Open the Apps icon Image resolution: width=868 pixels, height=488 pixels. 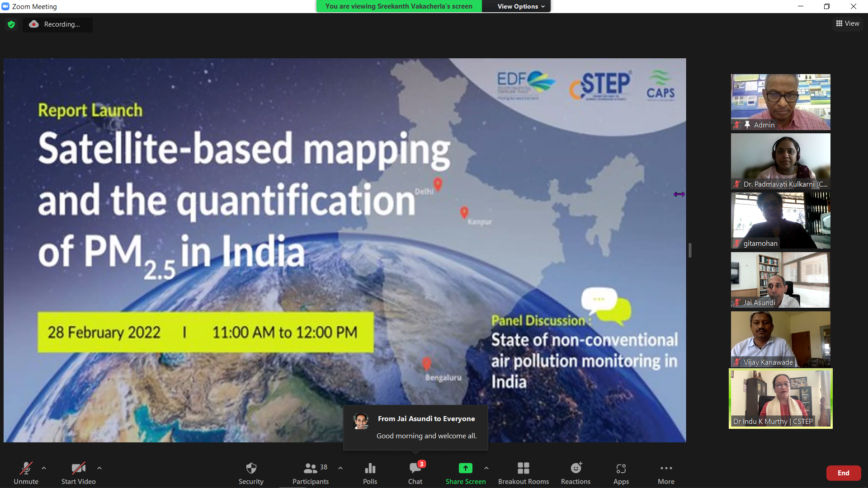pyautogui.click(x=621, y=473)
